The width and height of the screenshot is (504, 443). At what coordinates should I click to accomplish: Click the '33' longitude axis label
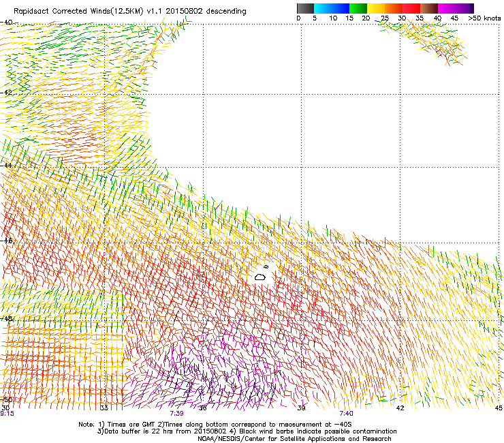(104, 408)
